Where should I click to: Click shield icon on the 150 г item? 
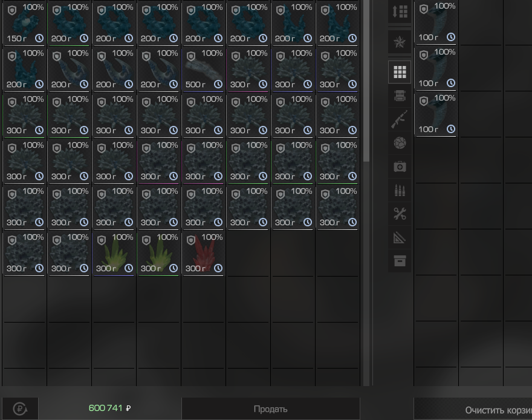pyautogui.click(x=12, y=10)
